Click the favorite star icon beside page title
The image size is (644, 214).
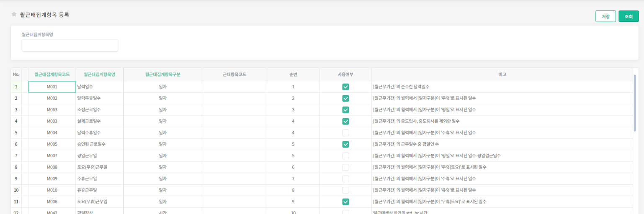(x=14, y=15)
